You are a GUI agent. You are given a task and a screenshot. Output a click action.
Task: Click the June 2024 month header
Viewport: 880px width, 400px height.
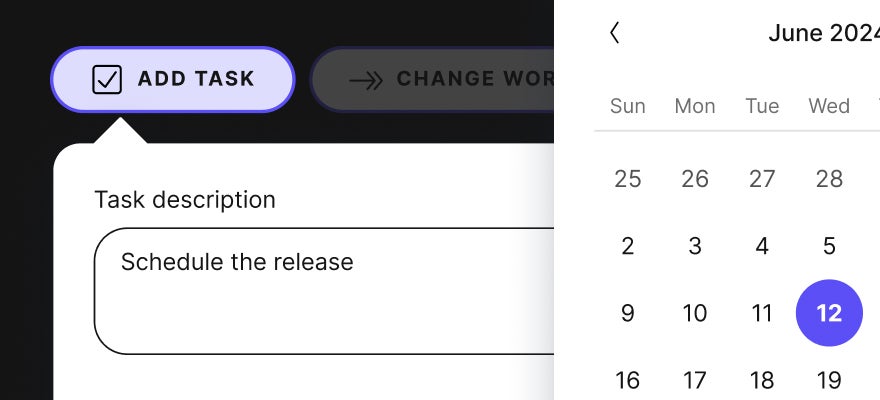click(x=823, y=33)
